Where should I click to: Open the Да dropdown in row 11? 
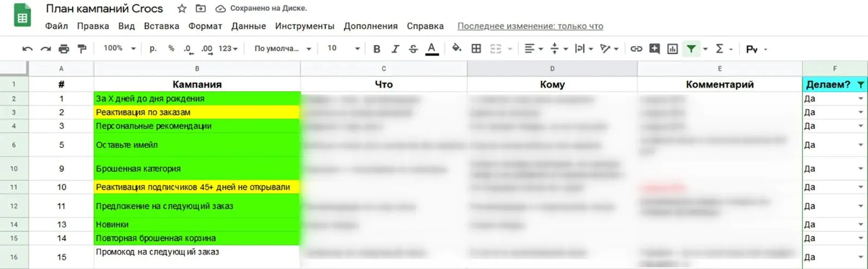point(860,187)
